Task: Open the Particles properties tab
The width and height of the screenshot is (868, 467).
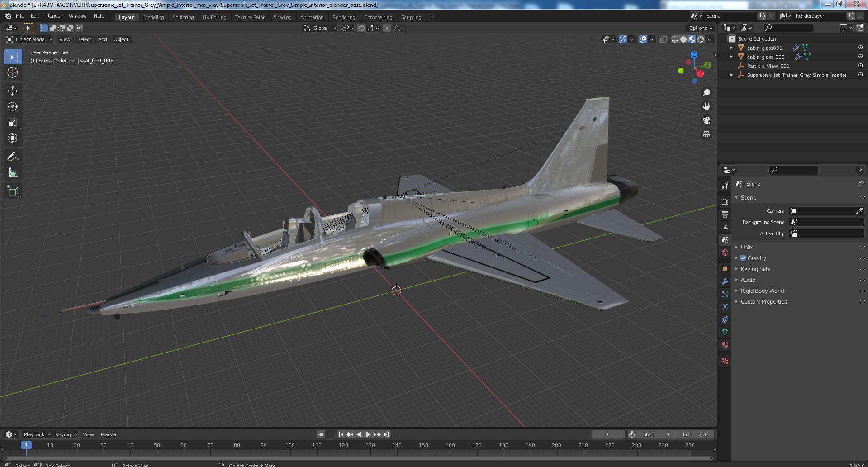Action: pos(725,294)
